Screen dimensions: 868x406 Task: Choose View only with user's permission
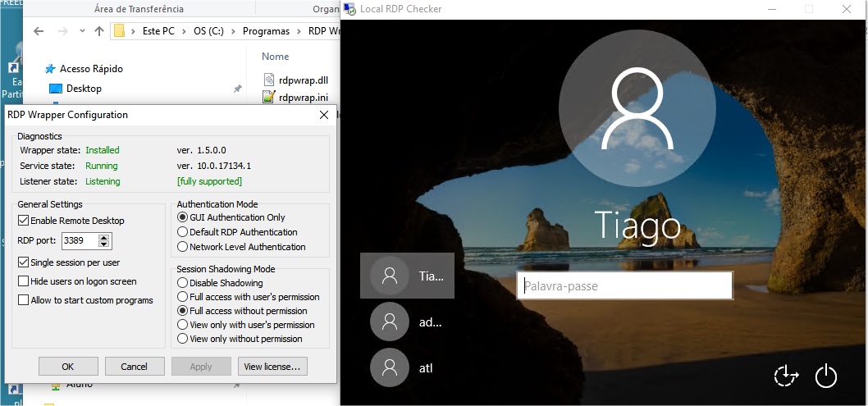click(182, 325)
